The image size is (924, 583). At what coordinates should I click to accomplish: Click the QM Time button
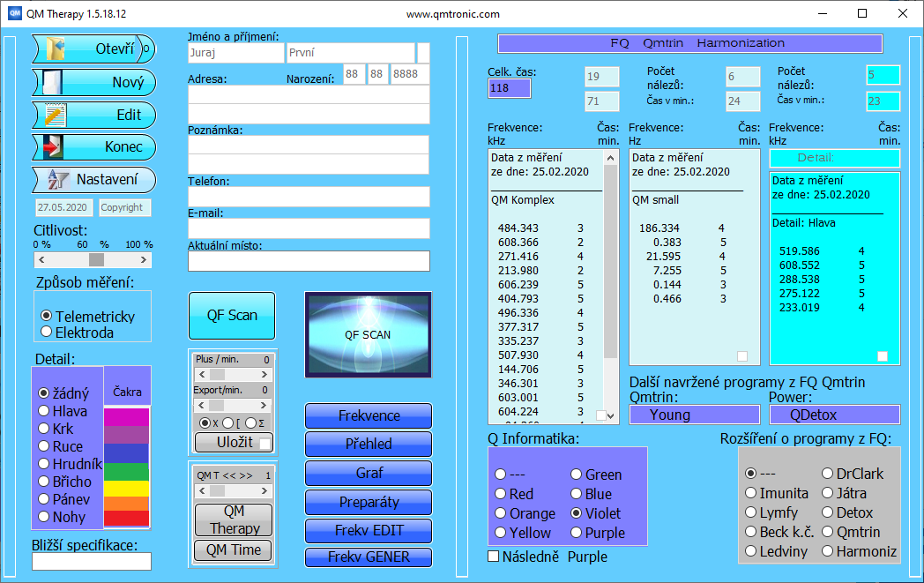(x=234, y=550)
